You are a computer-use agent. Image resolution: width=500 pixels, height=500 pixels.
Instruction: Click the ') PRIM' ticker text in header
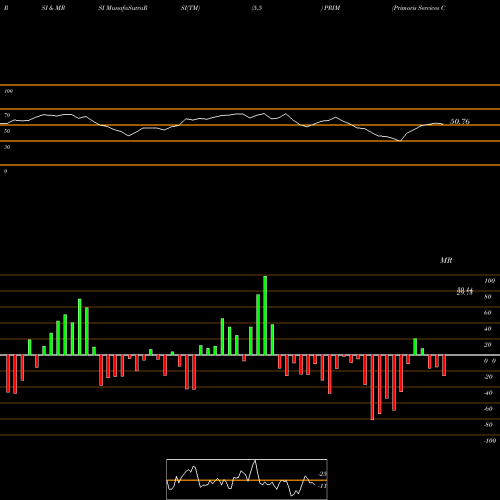[330, 8]
